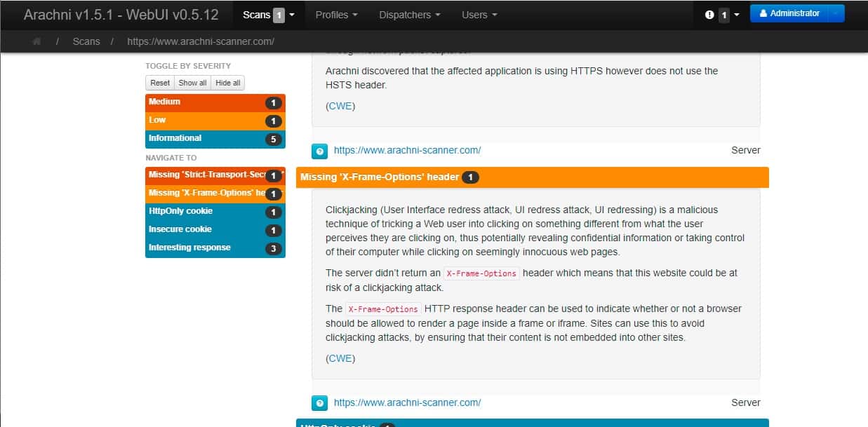868x427 pixels.
Task: Toggle Low severity issues
Action: pos(215,121)
